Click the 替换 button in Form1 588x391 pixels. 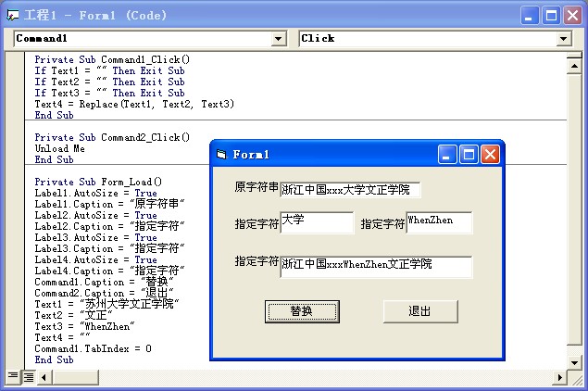[302, 311]
